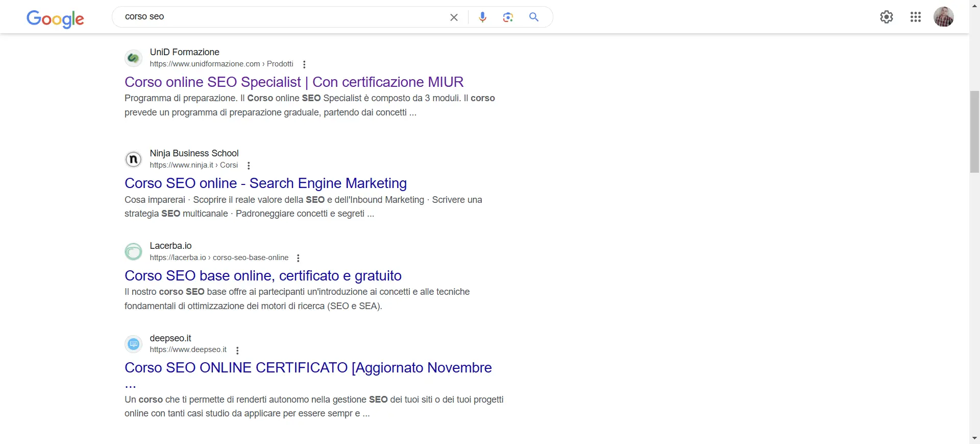
Task: Click snippet 'Programma di preparazione' text
Action: coord(310,105)
